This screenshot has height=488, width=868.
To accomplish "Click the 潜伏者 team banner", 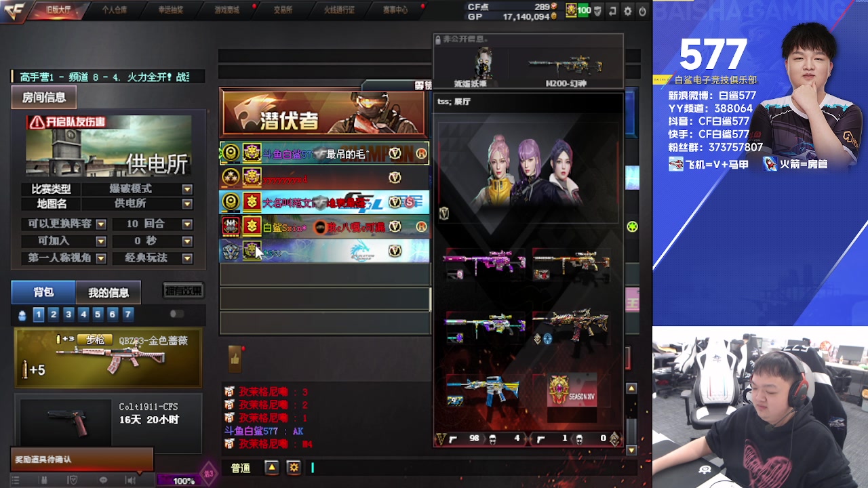I will point(323,113).
